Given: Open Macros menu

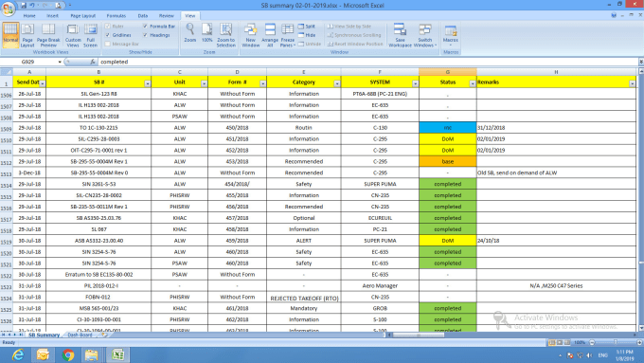Looking at the screenshot, I should click(451, 35).
